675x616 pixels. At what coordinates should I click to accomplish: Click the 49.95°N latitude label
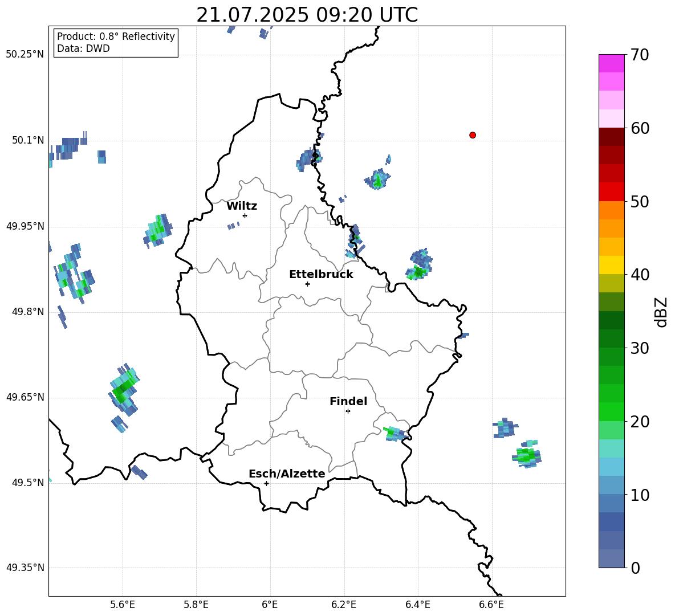[x=25, y=226]
